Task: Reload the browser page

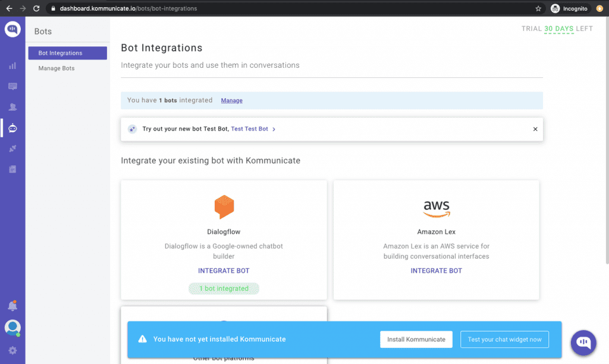Action: pyautogui.click(x=36, y=8)
